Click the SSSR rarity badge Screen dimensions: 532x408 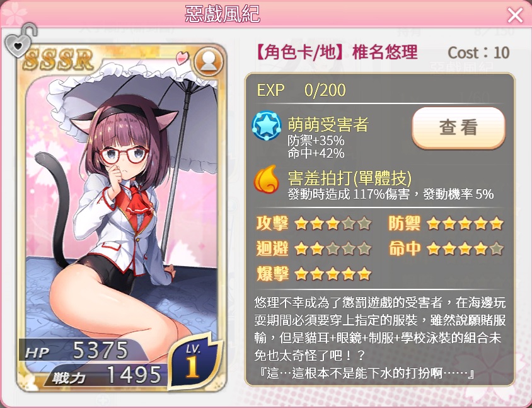[x=58, y=59]
